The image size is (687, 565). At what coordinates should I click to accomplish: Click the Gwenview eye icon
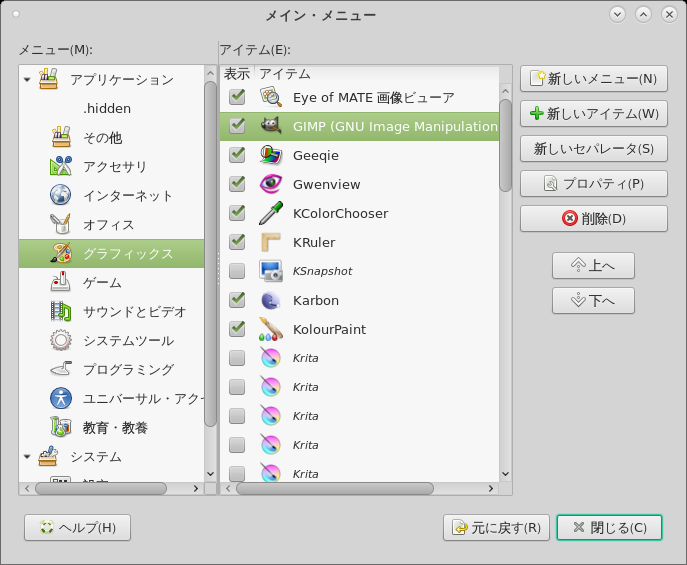271,184
